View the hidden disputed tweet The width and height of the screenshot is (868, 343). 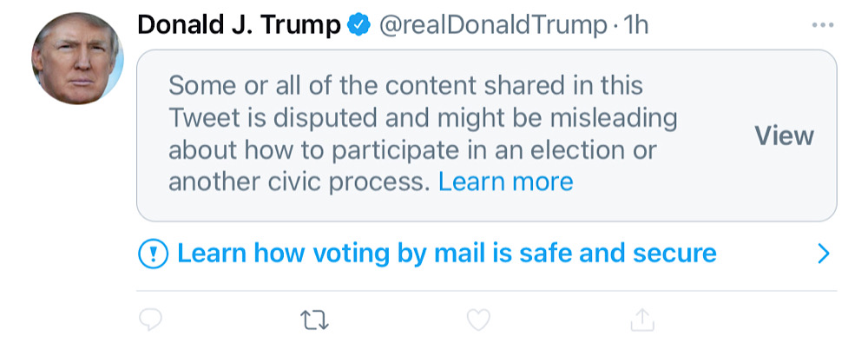pyautogui.click(x=784, y=135)
